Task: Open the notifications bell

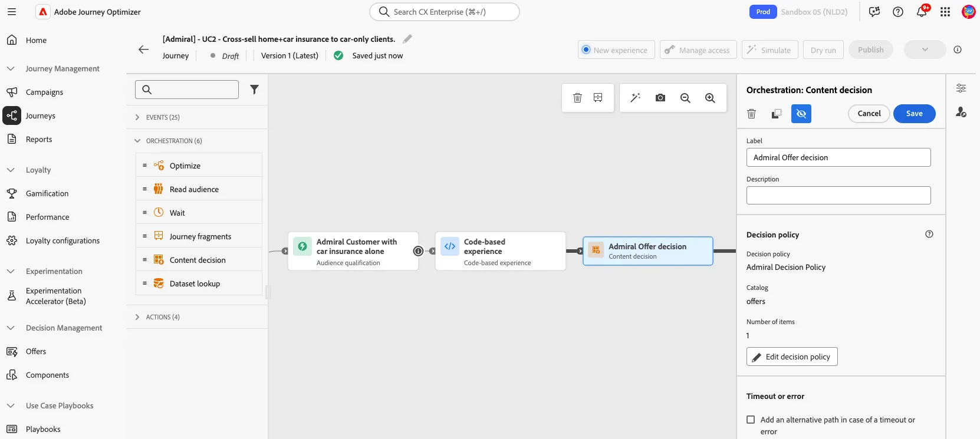Action: coord(922,12)
